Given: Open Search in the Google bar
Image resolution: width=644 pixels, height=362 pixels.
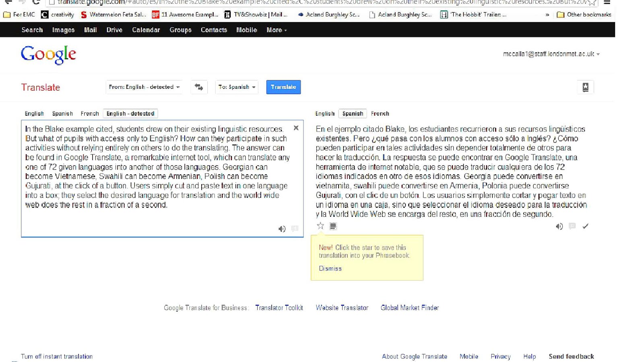Looking at the screenshot, I should (x=32, y=30).
